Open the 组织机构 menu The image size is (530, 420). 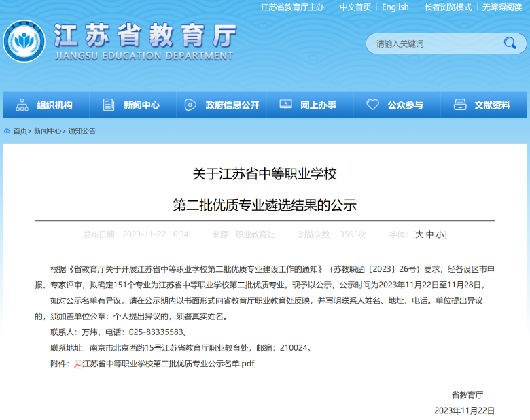click(46, 105)
